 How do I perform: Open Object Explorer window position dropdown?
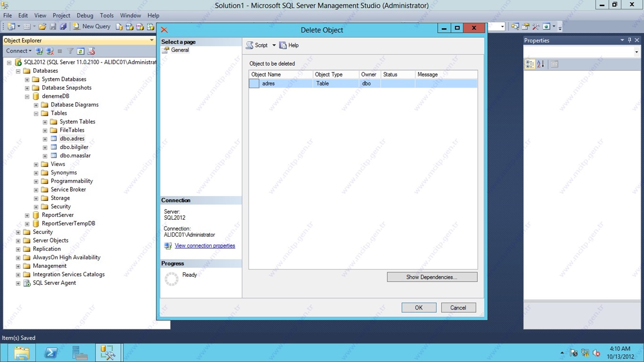click(152, 40)
